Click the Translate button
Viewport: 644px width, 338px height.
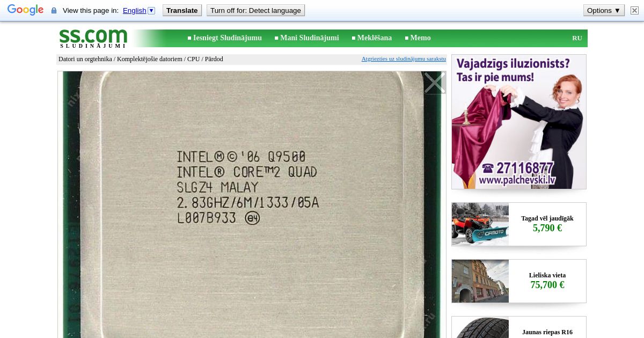coord(182,10)
